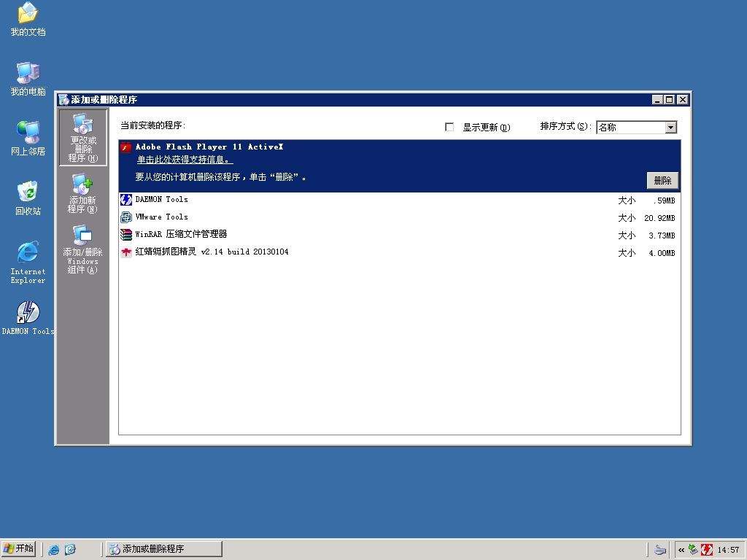Click the VMware Tools tray icon
This screenshot has width=747, height=560.
click(x=693, y=550)
